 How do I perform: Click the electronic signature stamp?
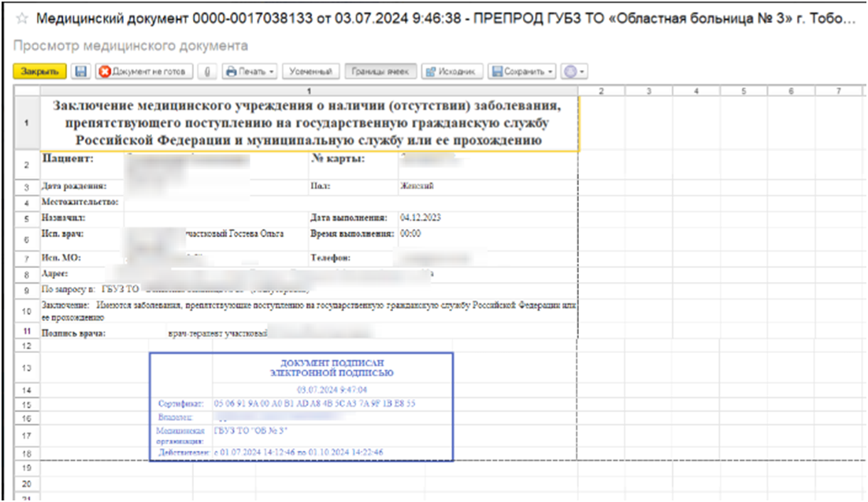tap(301, 406)
